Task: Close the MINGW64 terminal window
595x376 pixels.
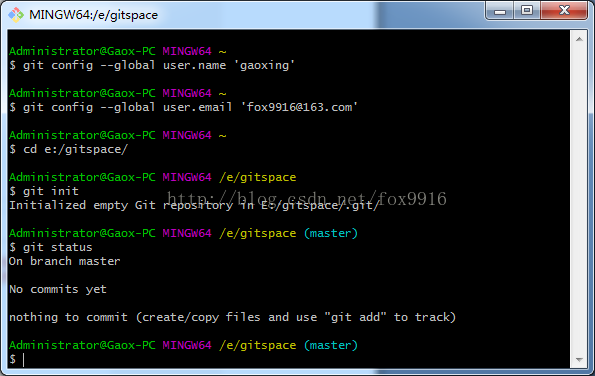Action: coord(564,11)
